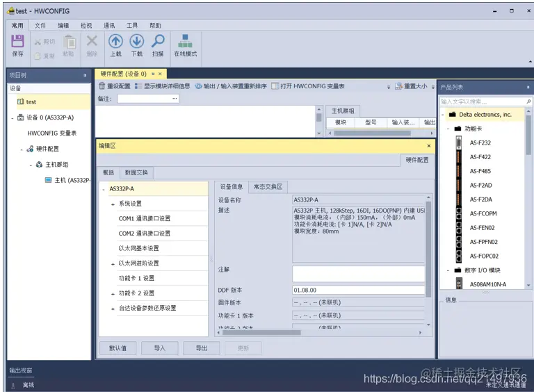
Task: Pin the 项目树 panel
Action: [x=85, y=76]
